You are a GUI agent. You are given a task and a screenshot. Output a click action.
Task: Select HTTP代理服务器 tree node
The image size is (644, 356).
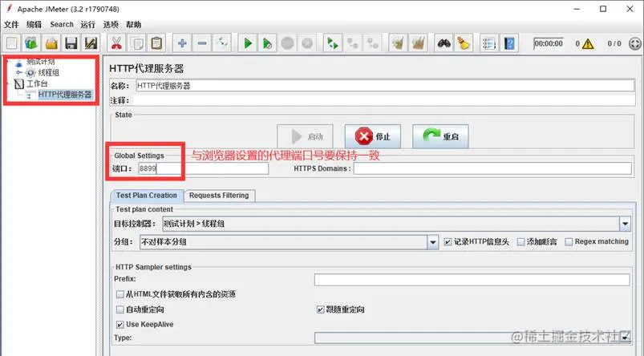point(65,95)
